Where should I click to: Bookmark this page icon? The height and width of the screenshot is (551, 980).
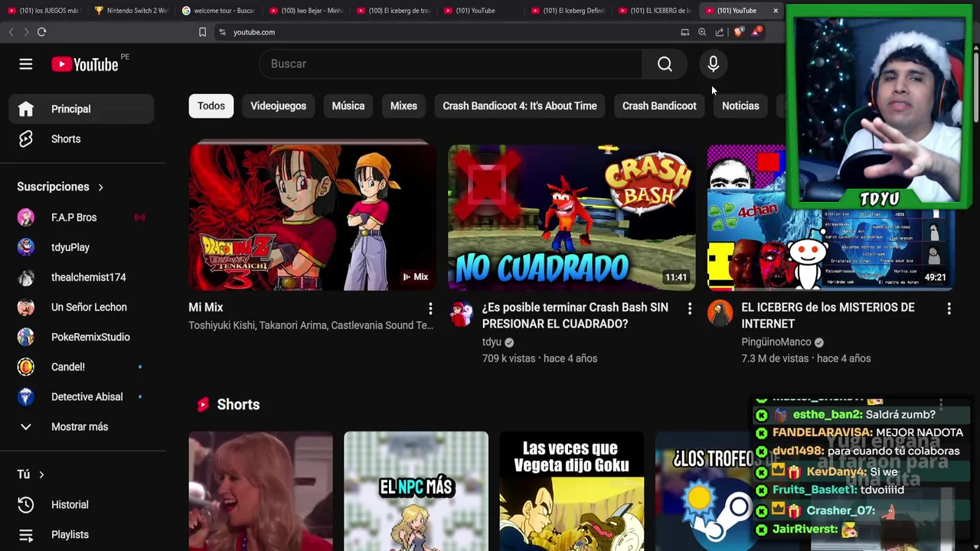[x=202, y=32]
